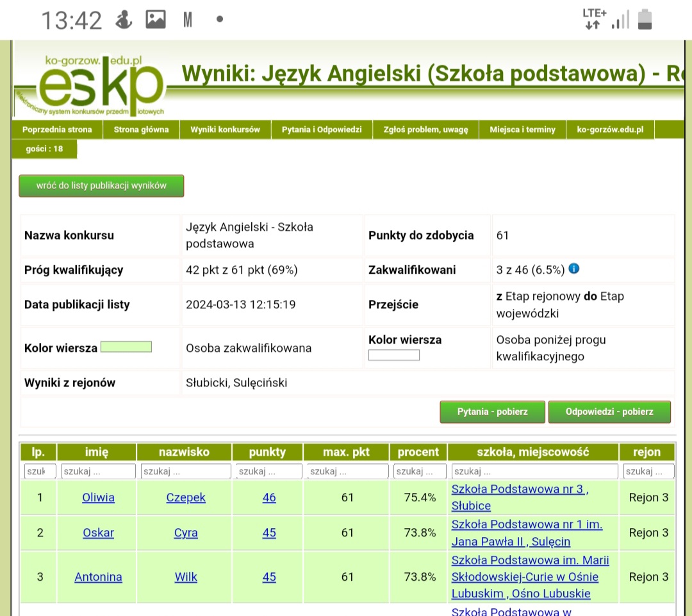The height and width of the screenshot is (616, 692).
Task: Click the Pytania - pobierz button
Action: coord(492,412)
